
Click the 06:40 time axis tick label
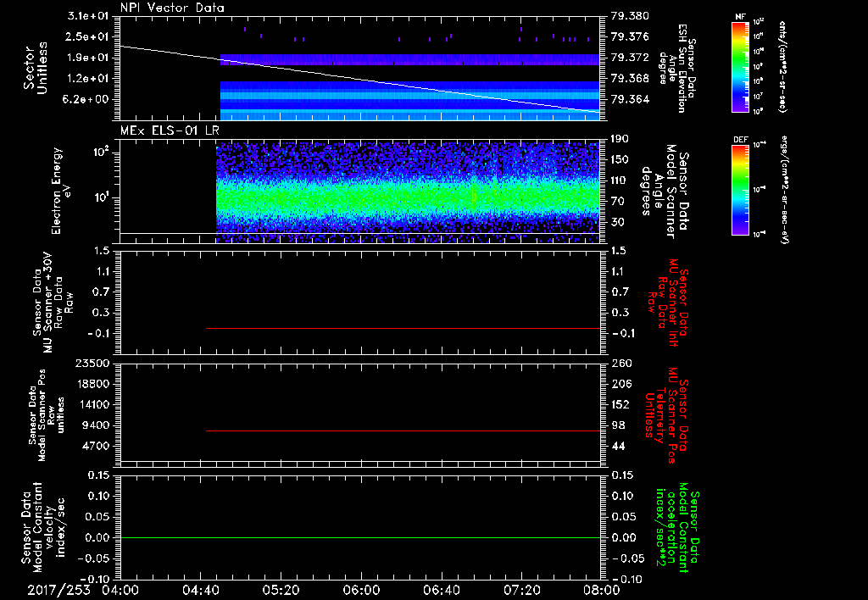click(441, 590)
